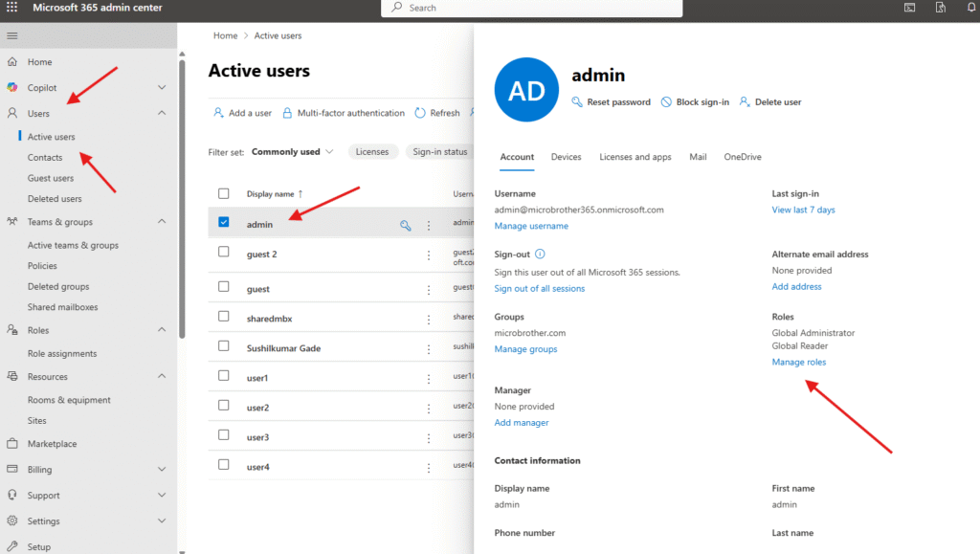This screenshot has width=980, height=554.
Task: Click the sidebar vertical scrollbar
Action: pos(181,191)
